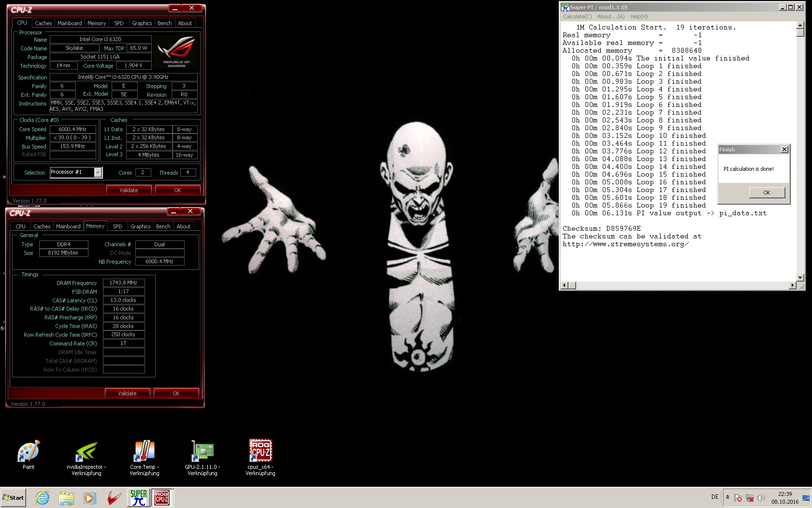This screenshot has width=812, height=508.
Task: Click the red swoosh taskbar icon
Action: click(x=114, y=497)
